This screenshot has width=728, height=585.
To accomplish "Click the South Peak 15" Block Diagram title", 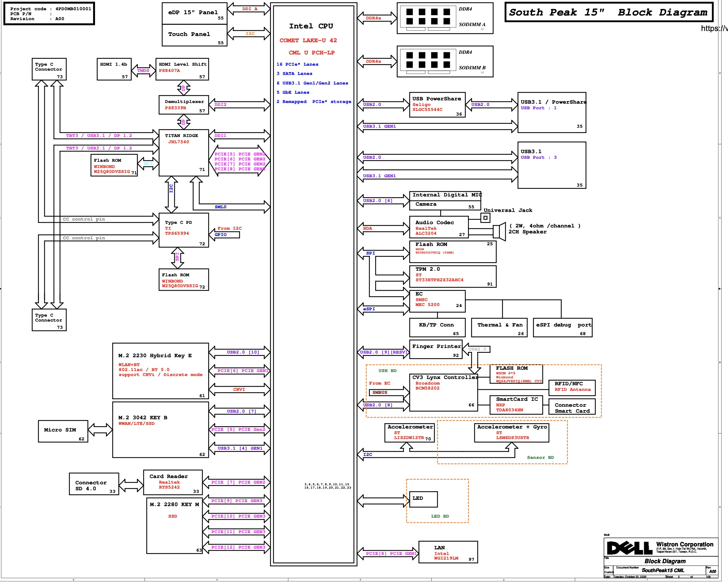I will [609, 12].
